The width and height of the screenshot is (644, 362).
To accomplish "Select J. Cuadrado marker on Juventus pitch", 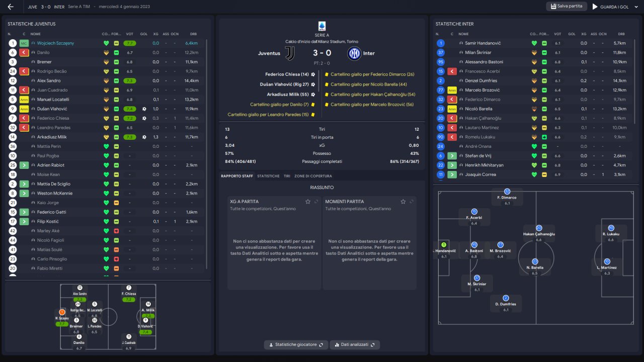I will point(129,342).
